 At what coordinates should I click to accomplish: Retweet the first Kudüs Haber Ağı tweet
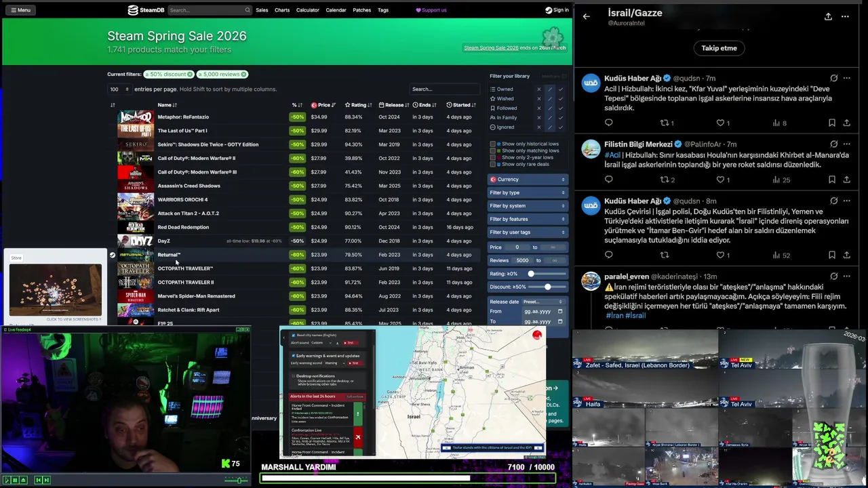coord(665,123)
